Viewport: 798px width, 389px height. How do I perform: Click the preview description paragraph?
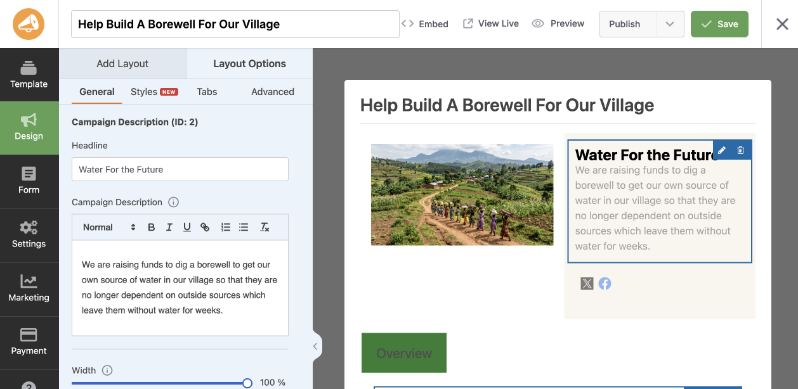point(655,208)
